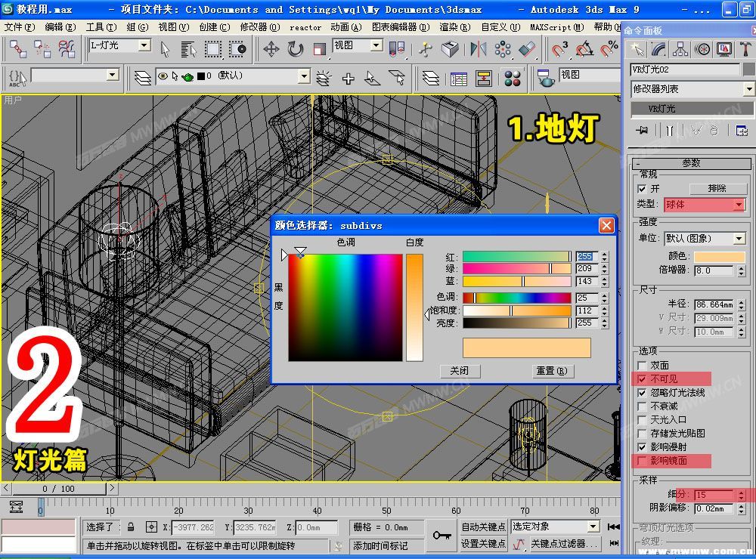The height and width of the screenshot is (559, 756).
Task: Click the 排除 exclude button
Action: [x=717, y=188]
